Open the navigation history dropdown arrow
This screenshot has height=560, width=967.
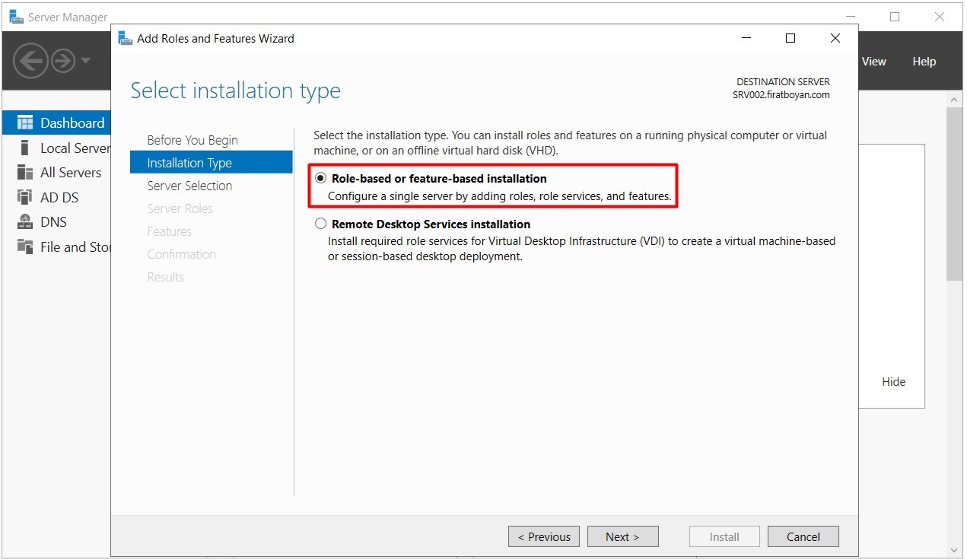click(x=86, y=61)
